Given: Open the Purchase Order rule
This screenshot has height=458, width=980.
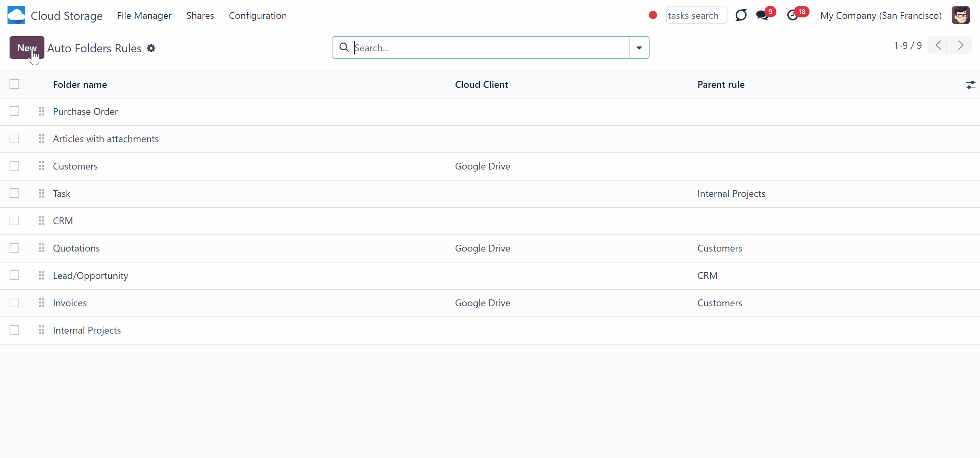Looking at the screenshot, I should pyautogui.click(x=85, y=111).
